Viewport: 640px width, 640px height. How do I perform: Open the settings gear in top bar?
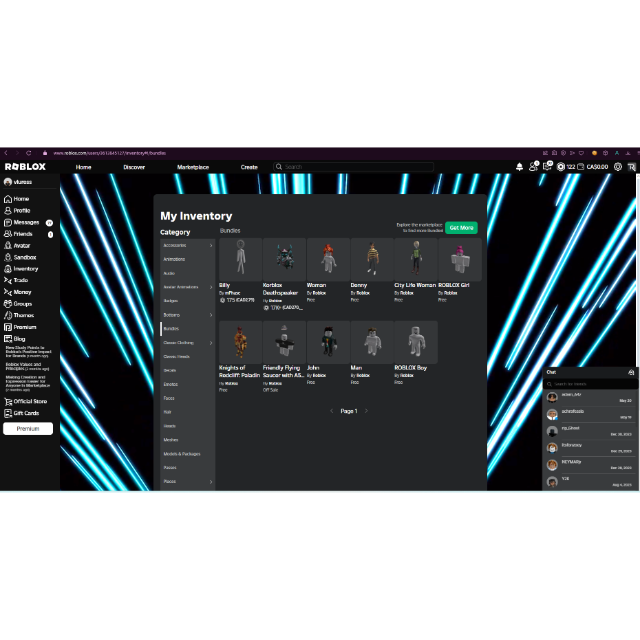(x=618, y=167)
